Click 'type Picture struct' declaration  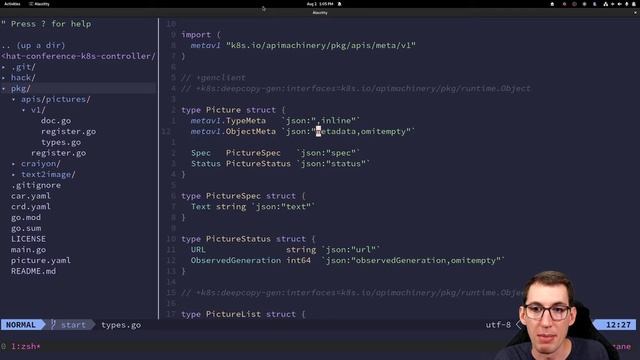(x=233, y=110)
